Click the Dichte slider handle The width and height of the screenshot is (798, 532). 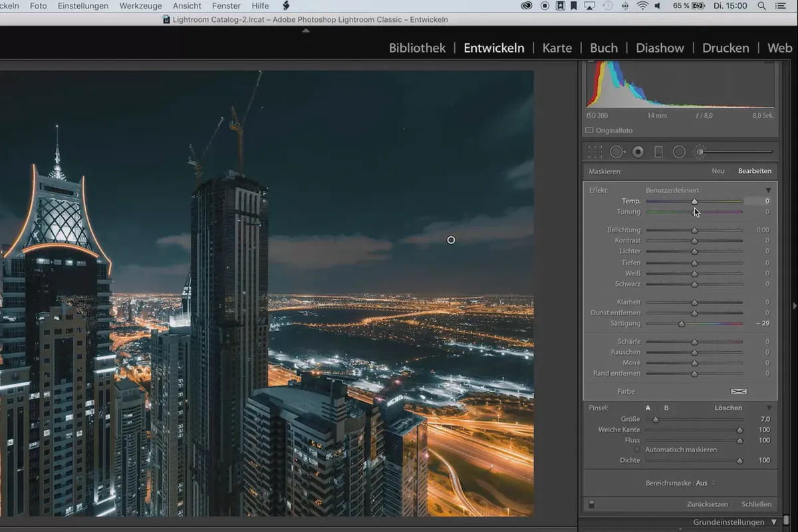pyautogui.click(x=739, y=460)
